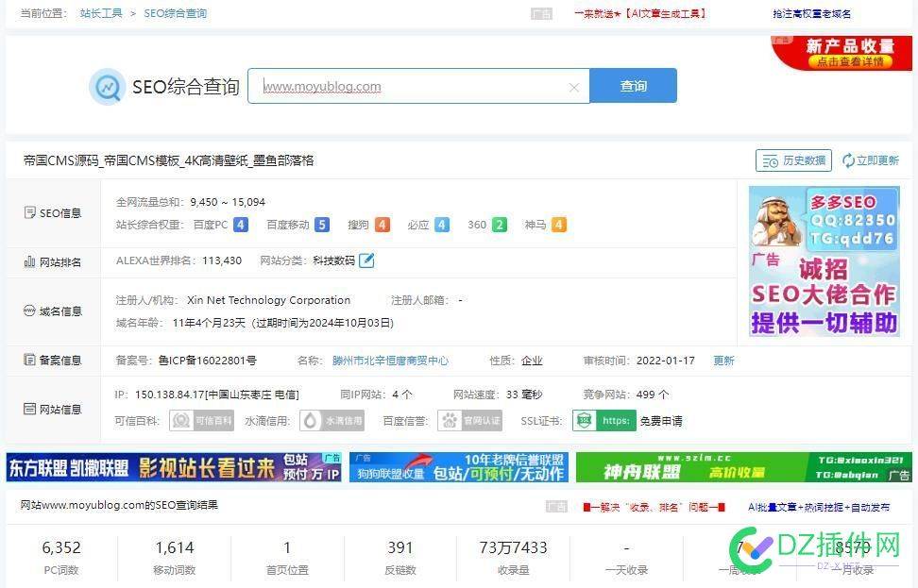Open 站长工具 breadcrumb link

coord(101,13)
